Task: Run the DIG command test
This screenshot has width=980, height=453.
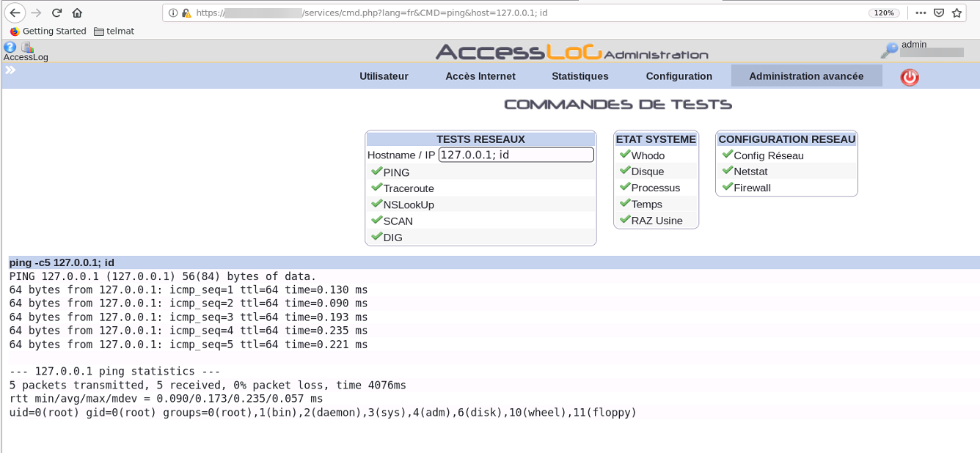Action: (376, 237)
